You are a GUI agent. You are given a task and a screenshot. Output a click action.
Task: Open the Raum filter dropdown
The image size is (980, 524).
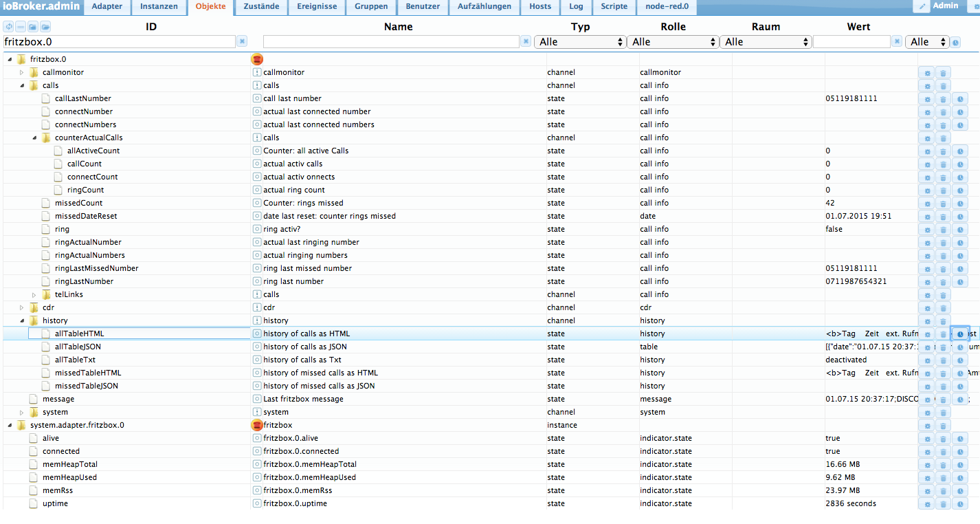pyautogui.click(x=765, y=42)
